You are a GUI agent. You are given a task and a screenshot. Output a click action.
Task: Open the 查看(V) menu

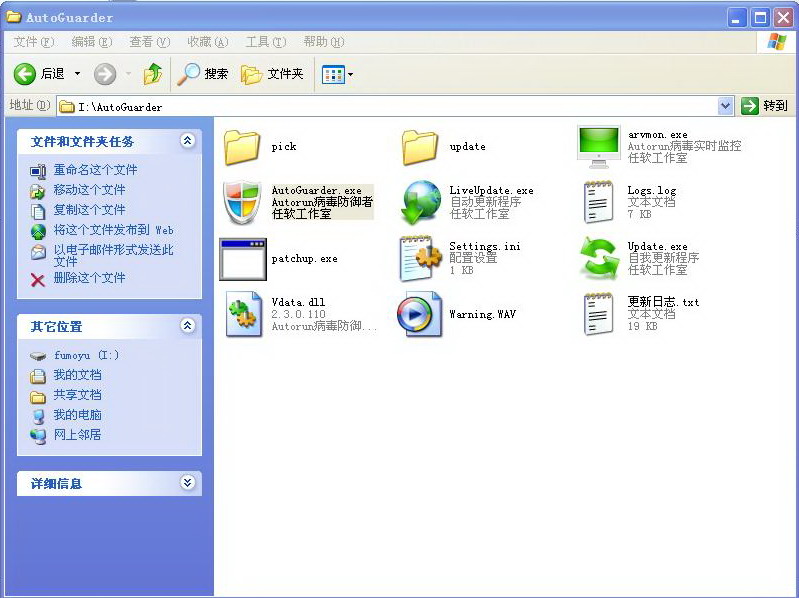[x=149, y=42]
